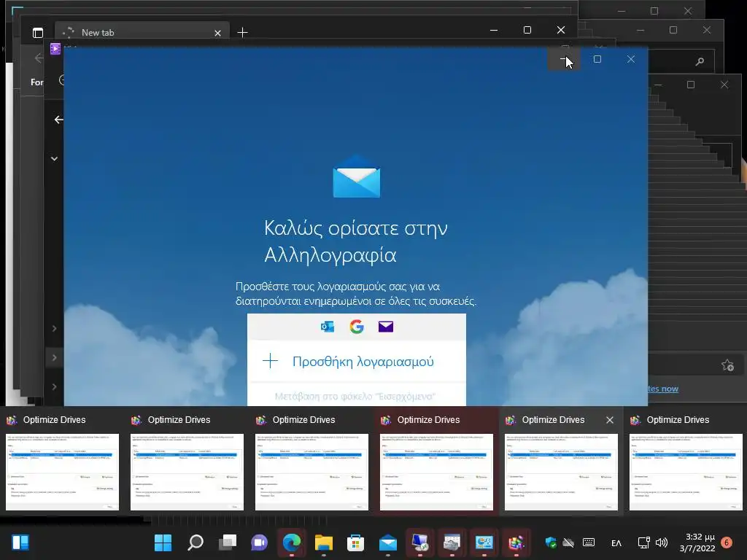Open the Windows Start menu
The image size is (747, 560).
pos(163,542)
